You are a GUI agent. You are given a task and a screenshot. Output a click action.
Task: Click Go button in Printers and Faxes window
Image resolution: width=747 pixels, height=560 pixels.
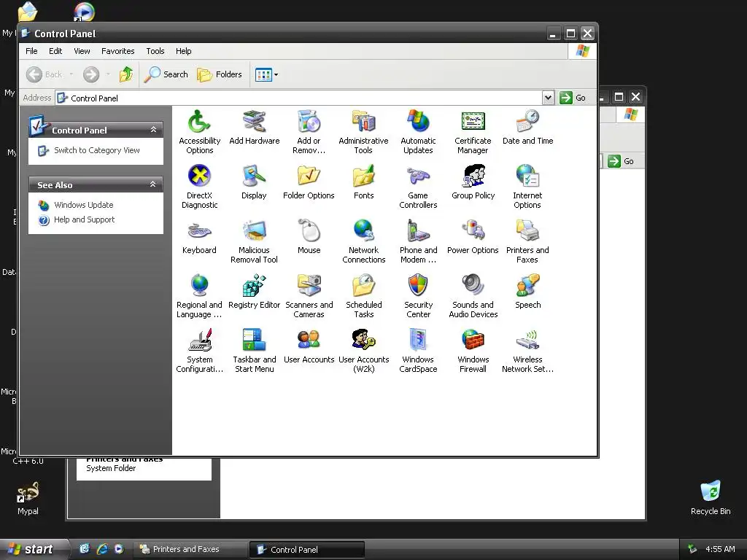[622, 161]
